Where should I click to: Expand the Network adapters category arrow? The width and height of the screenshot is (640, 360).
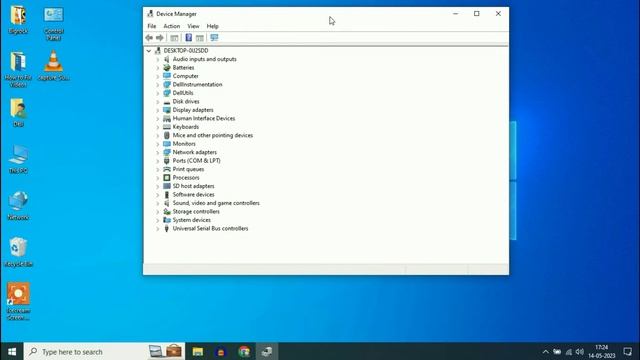point(158,152)
